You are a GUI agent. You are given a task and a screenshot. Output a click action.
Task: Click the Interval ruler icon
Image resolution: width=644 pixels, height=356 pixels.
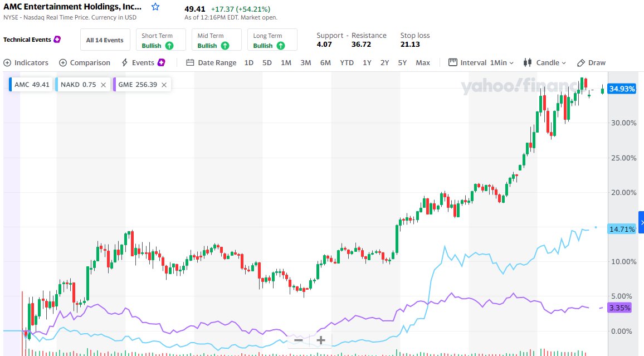coord(452,62)
